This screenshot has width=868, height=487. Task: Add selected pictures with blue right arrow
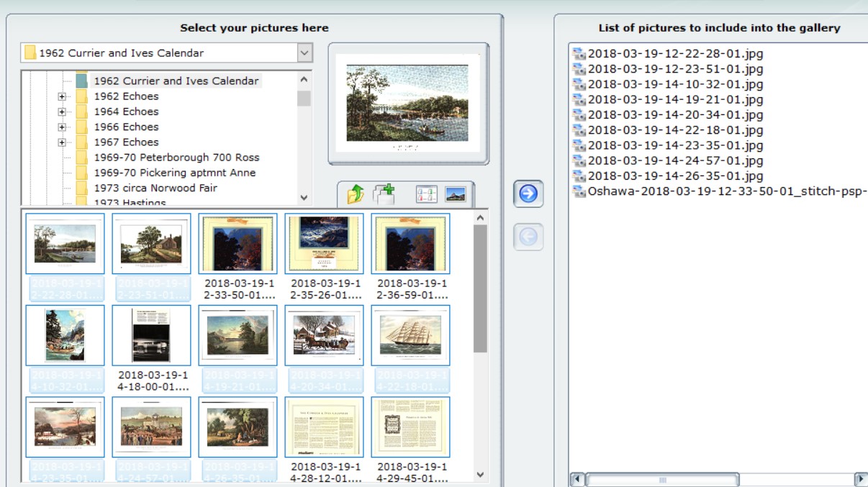tap(528, 194)
